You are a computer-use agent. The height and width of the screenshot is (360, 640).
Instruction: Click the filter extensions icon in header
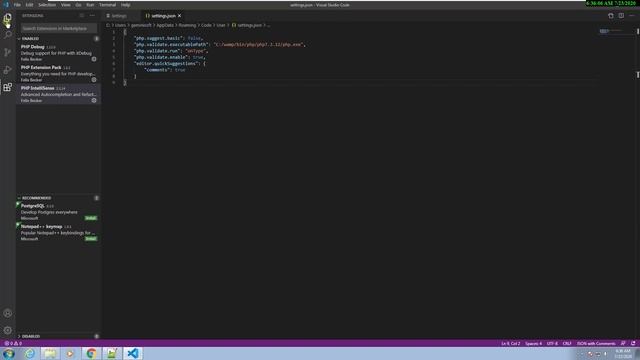(x=82, y=16)
